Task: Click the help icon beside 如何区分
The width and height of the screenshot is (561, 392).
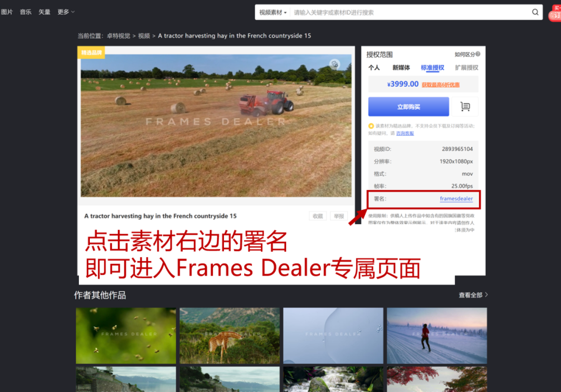Action: tap(478, 54)
